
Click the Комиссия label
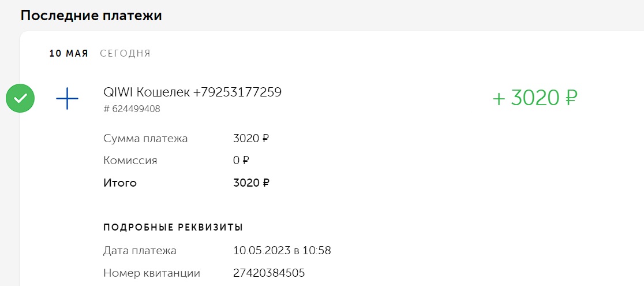130,161
